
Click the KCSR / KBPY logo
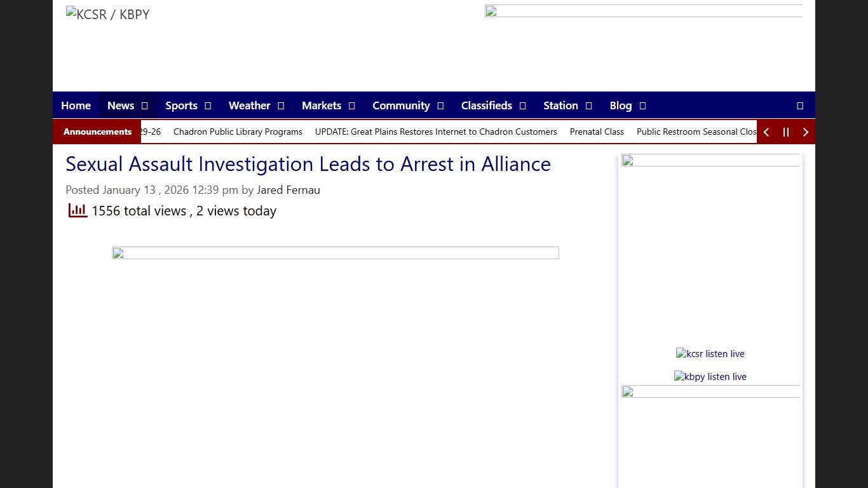[x=107, y=14]
